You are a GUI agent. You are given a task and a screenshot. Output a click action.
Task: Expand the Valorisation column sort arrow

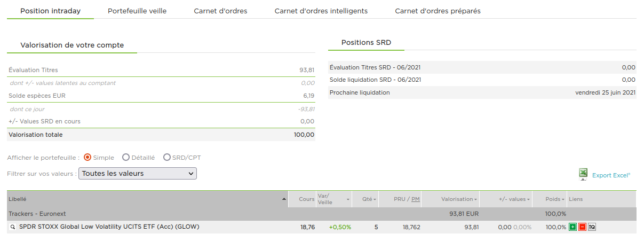pyautogui.click(x=475, y=199)
